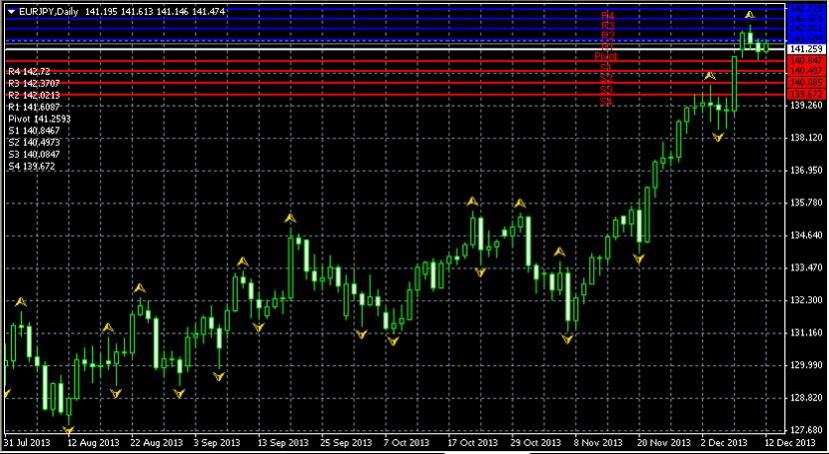Screen dimensions: 829x454
Task: Select the 17 Oct 2013 date label
Action: coord(472,442)
